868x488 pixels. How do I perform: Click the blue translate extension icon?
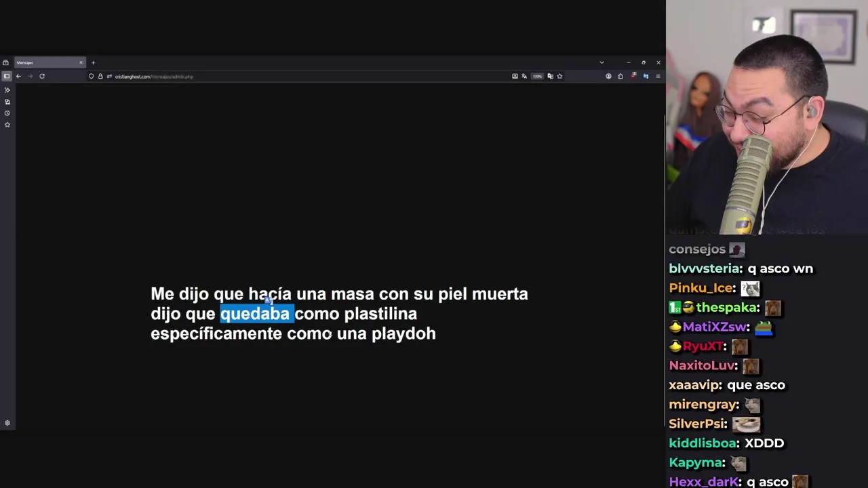(646, 76)
